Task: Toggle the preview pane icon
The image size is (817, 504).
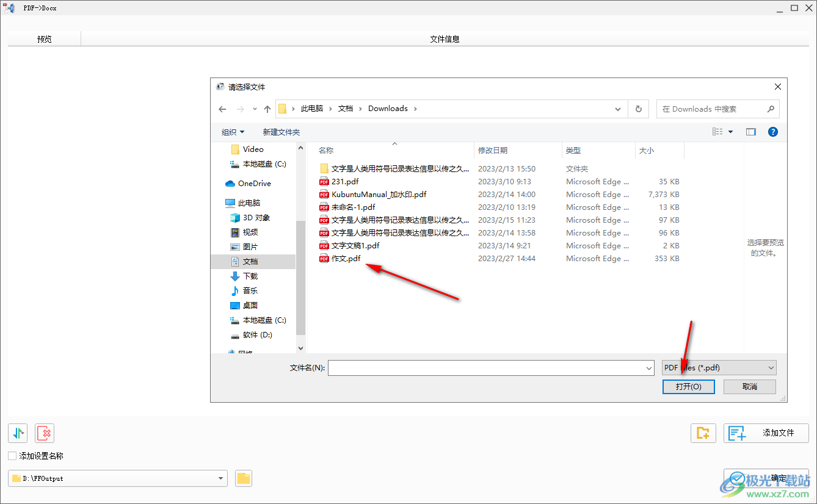Action: (x=751, y=132)
